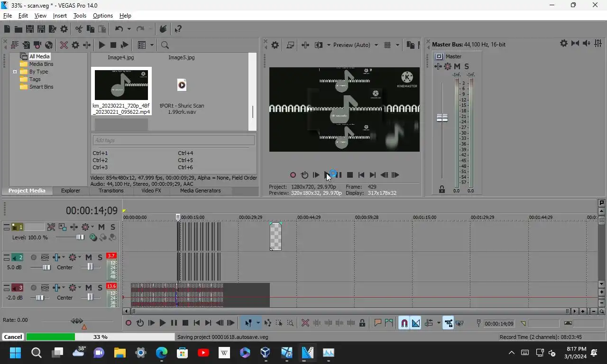Play timeline from transport bar
This screenshot has width=607, height=364.
pyautogui.click(x=163, y=323)
